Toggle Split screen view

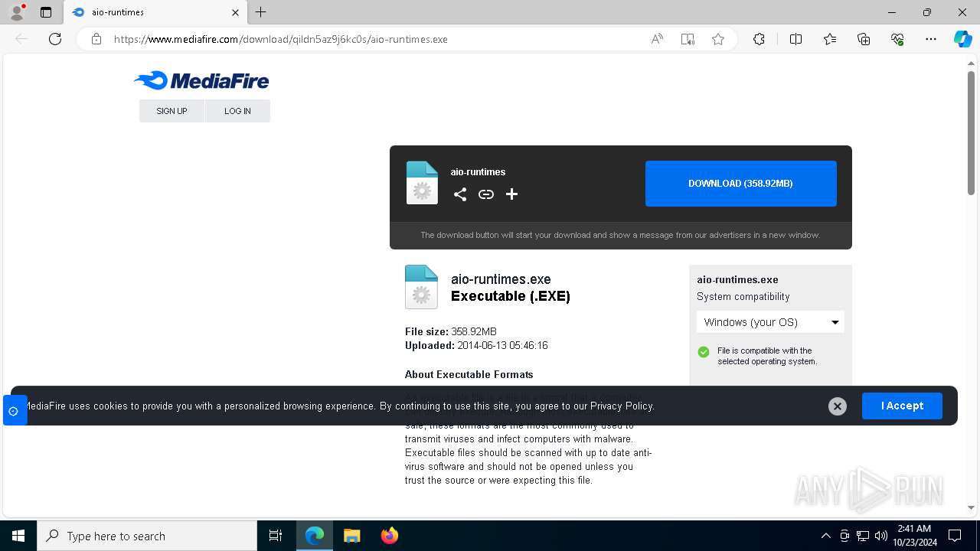[795, 39]
